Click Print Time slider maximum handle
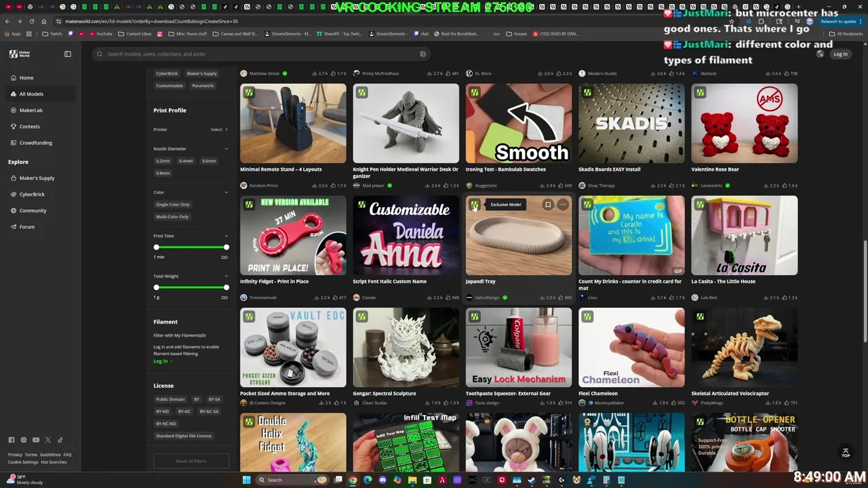The image size is (868, 488). [x=226, y=247]
